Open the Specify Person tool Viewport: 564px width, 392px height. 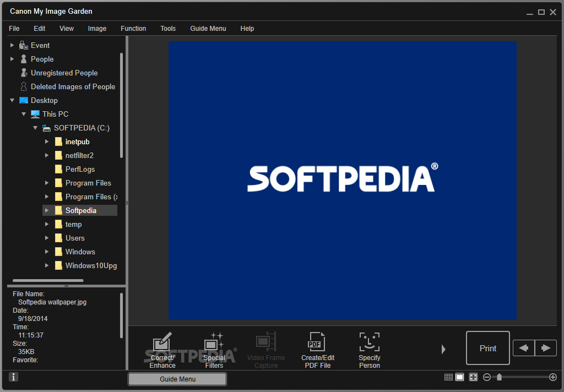click(370, 350)
